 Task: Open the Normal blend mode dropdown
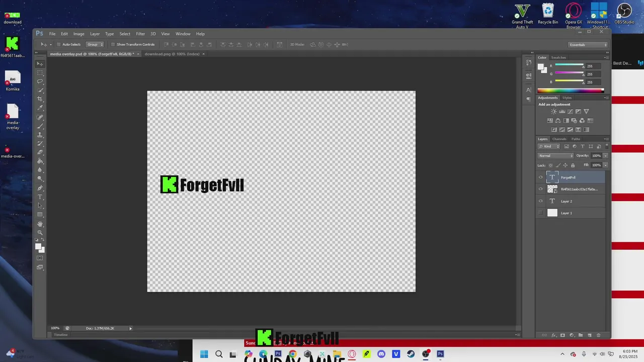coord(555,155)
